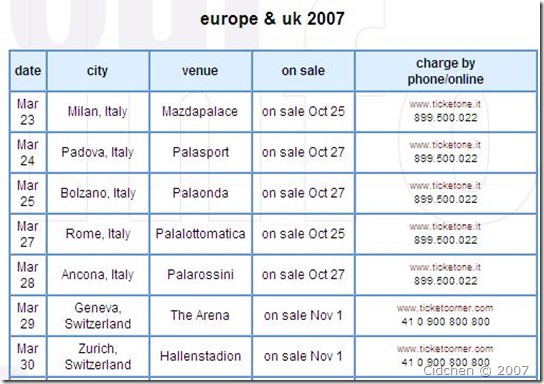544x384 pixels.
Task: Click the 'Cidchen © 2007' watermark
Action: (x=476, y=371)
